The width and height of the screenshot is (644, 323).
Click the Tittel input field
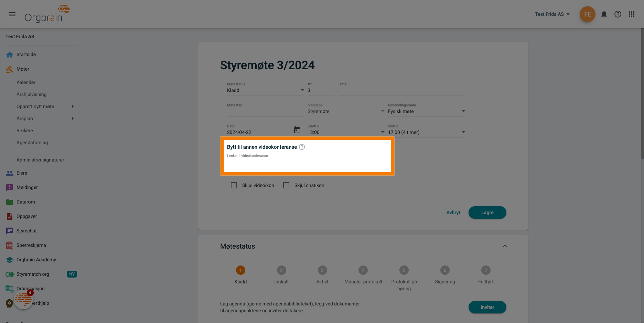[402, 91]
